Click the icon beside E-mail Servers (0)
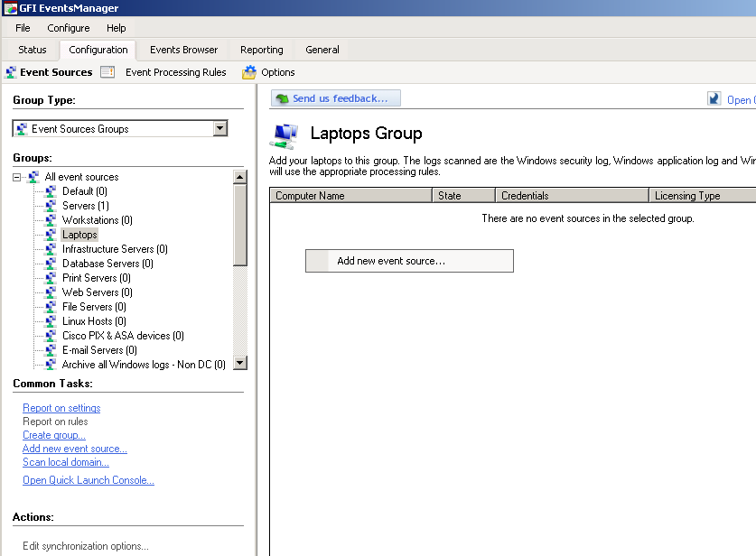Viewport: 756px width, 556px height. tap(51, 350)
